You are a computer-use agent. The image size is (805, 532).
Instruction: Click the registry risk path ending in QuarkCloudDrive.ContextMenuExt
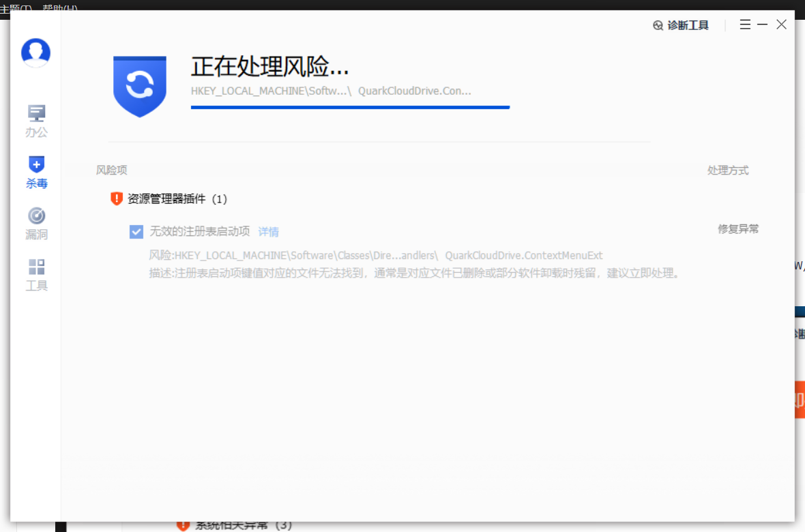tap(376, 255)
